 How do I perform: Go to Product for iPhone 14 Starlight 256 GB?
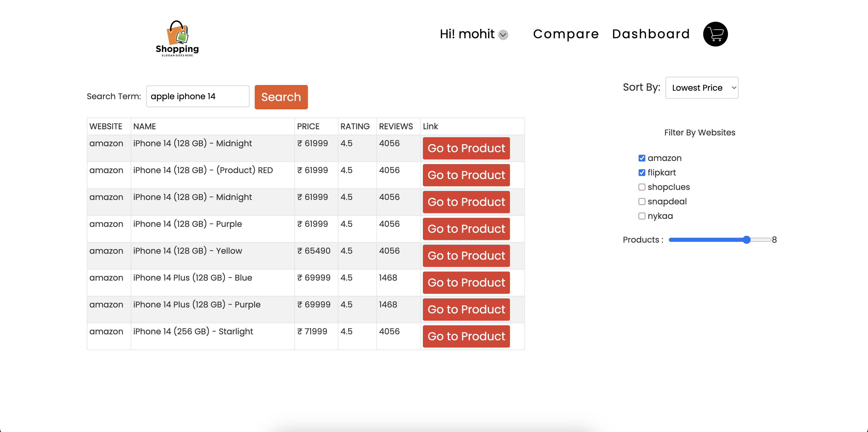tap(466, 336)
